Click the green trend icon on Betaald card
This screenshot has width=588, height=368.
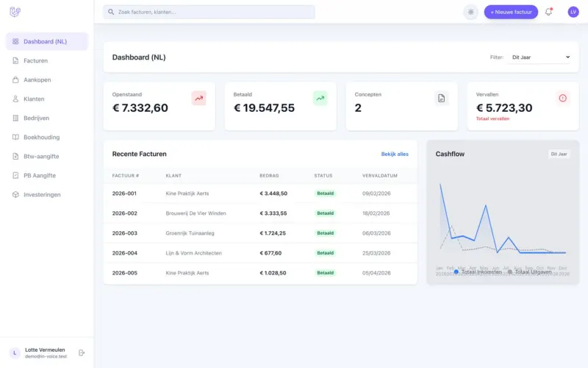point(320,98)
